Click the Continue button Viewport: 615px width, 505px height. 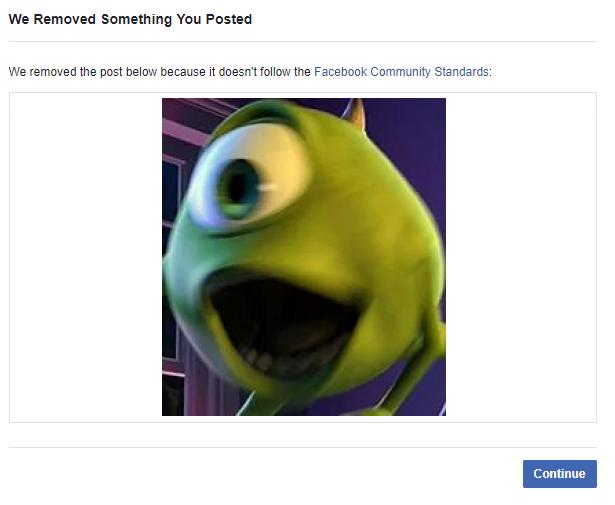[x=560, y=474]
